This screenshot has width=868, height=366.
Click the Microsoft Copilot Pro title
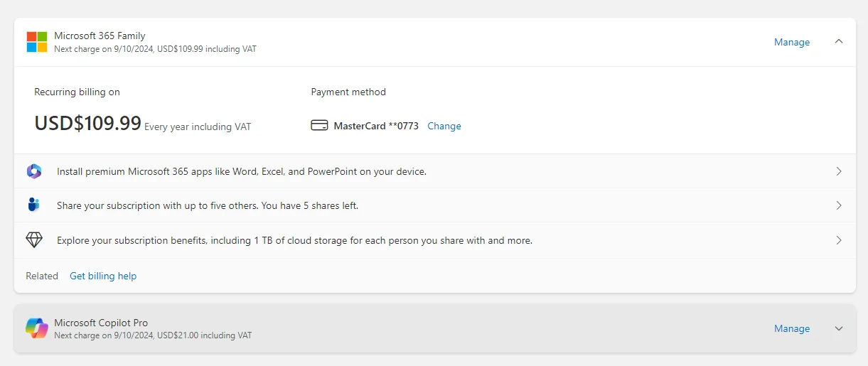pyautogui.click(x=101, y=323)
